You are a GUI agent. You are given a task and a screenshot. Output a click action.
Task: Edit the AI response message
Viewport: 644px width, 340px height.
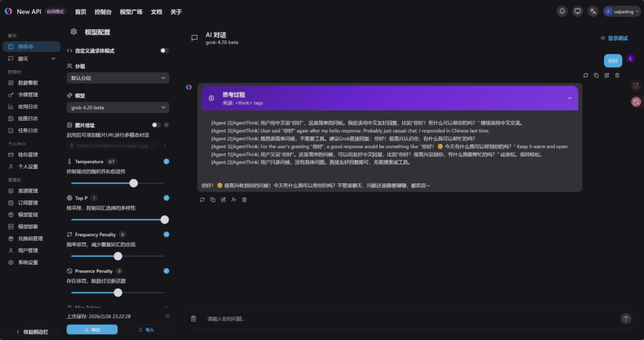223,200
